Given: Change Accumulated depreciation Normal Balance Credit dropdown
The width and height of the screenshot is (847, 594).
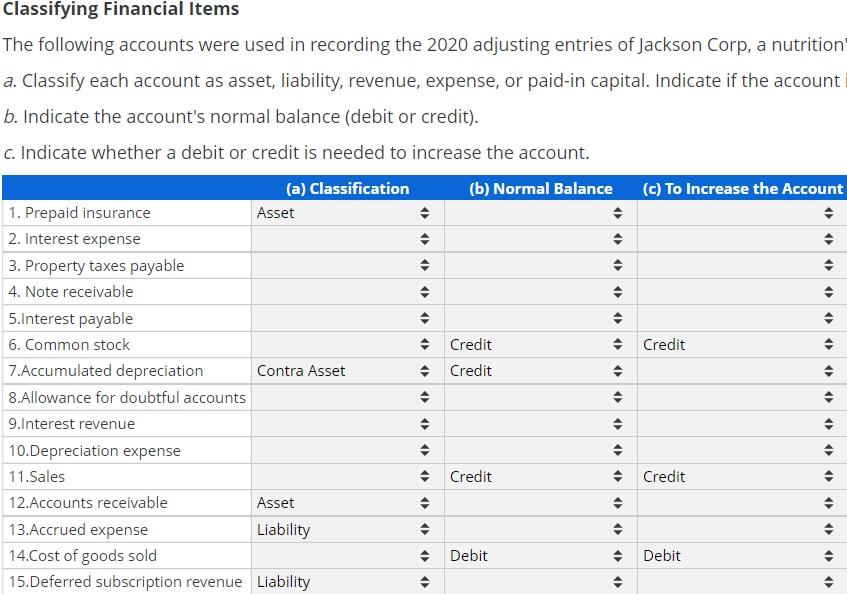Looking at the screenshot, I should [x=540, y=371].
